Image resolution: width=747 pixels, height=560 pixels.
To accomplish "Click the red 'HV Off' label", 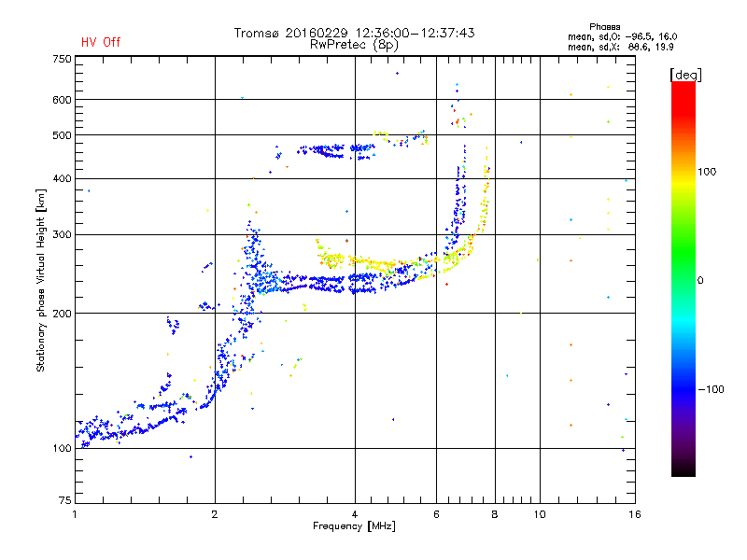I will coord(101,42).
